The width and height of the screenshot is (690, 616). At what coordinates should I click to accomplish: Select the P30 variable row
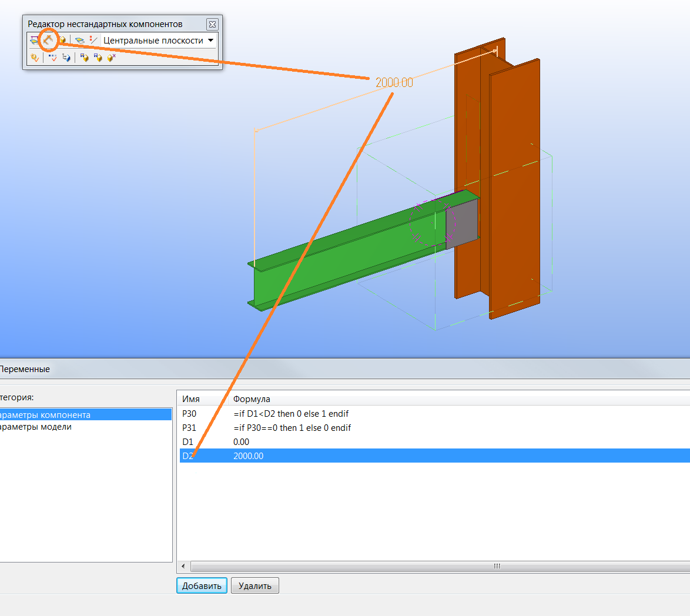(189, 413)
